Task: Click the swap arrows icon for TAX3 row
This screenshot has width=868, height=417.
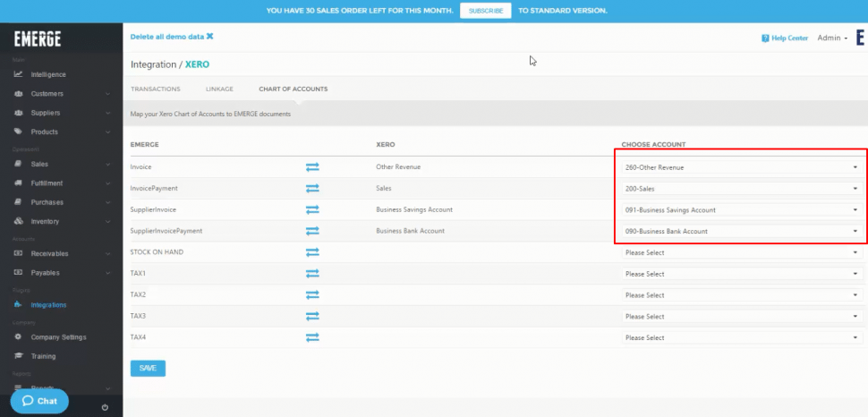Action: click(x=312, y=316)
